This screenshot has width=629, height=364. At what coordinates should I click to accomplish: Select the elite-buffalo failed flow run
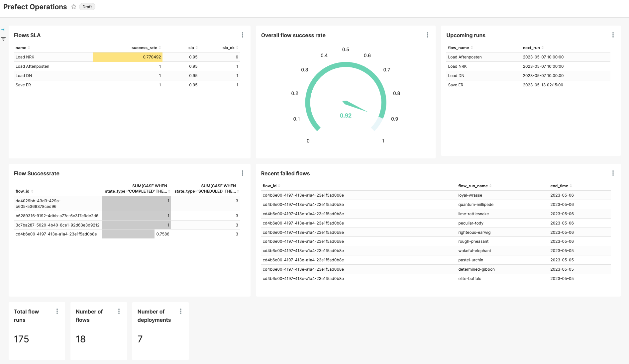[470, 279]
